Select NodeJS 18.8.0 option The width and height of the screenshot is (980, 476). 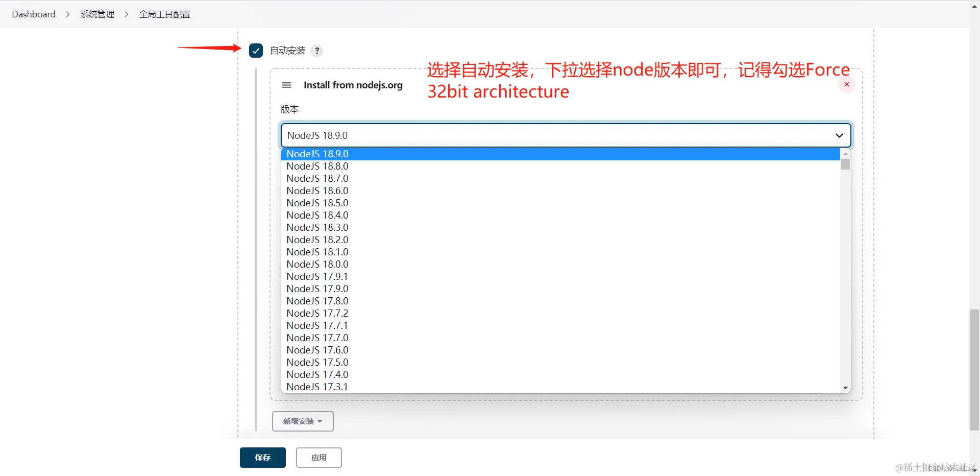560,166
